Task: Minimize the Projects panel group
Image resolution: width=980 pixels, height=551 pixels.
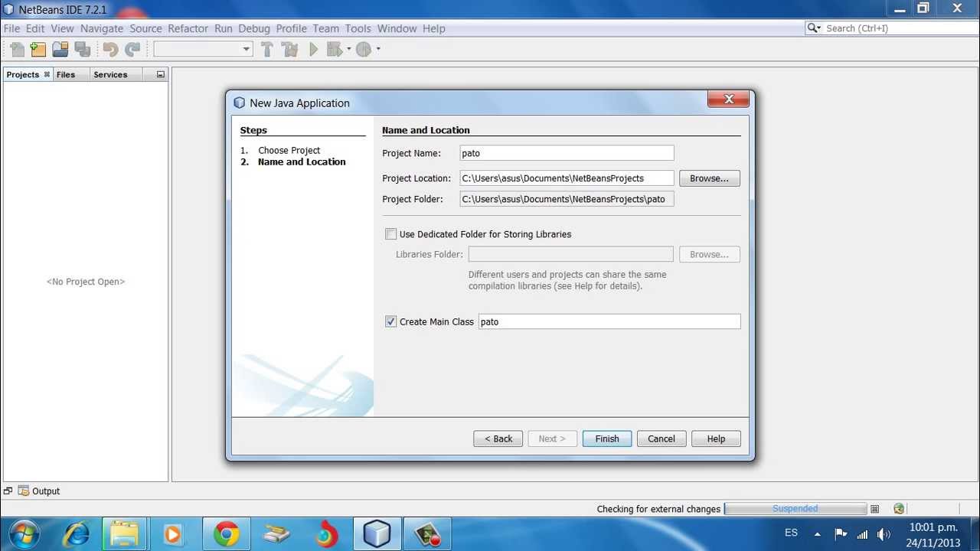Action: coord(160,74)
